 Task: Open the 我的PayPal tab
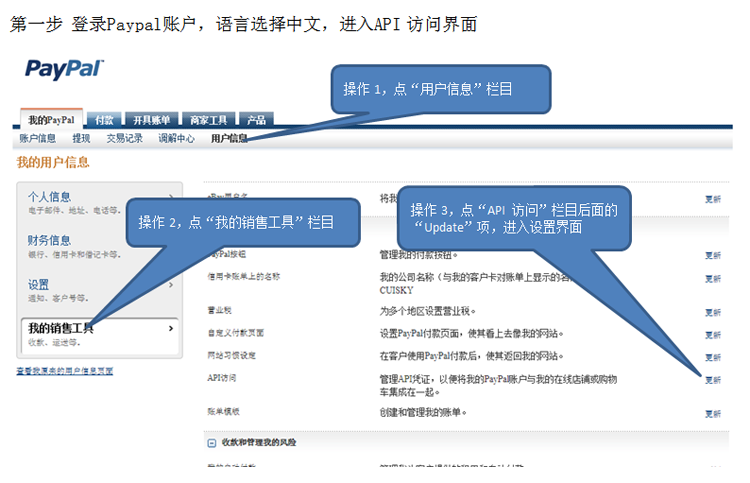coord(51,120)
